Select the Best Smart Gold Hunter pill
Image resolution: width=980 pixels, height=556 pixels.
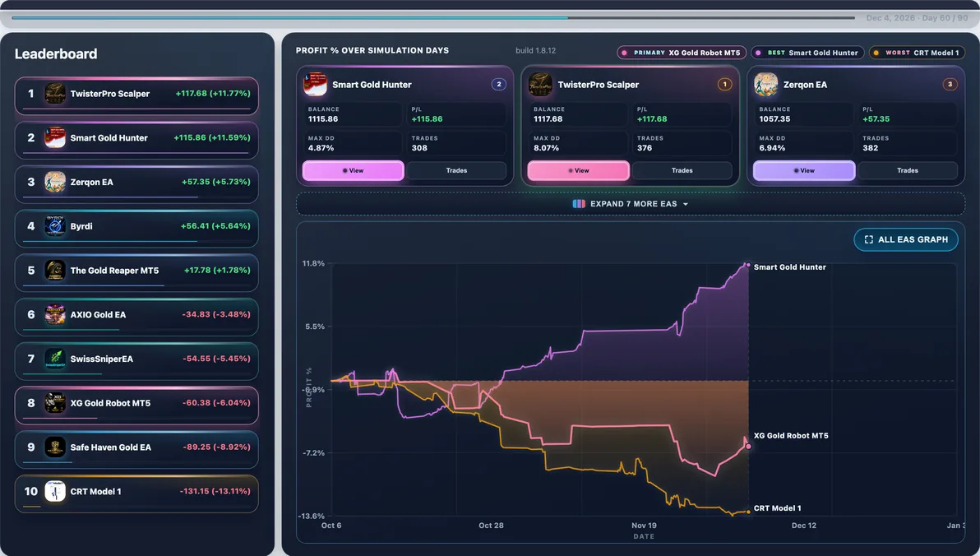click(807, 53)
